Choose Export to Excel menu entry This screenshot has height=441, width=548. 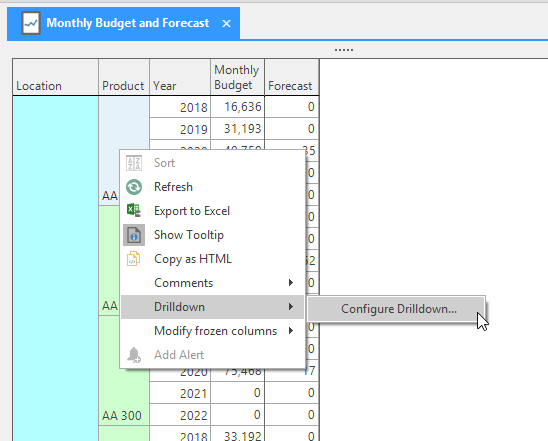coord(212,211)
